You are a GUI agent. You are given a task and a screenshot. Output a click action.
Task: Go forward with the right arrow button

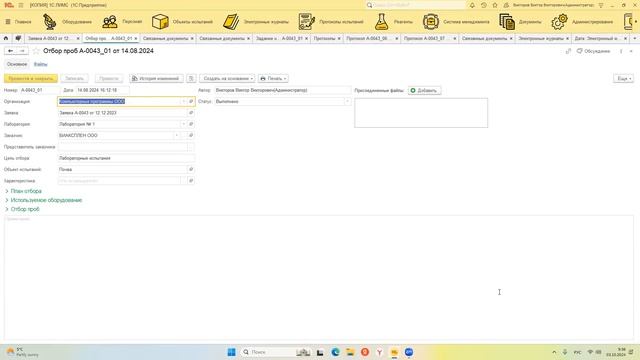[x=22, y=51]
